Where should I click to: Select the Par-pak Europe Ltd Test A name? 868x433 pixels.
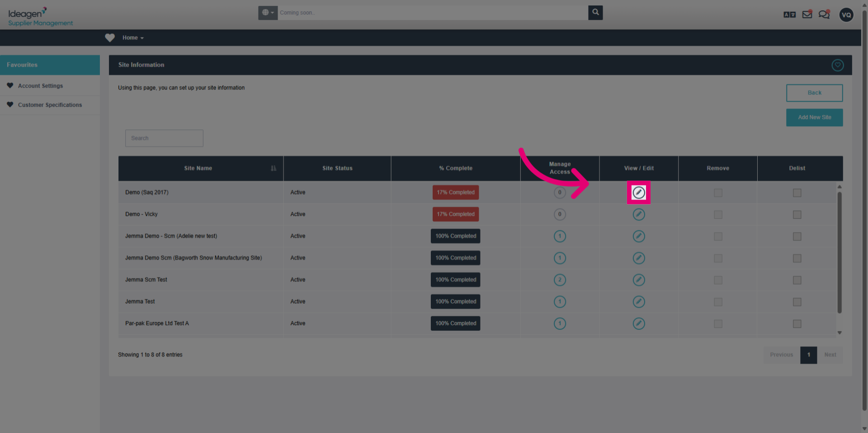point(157,324)
